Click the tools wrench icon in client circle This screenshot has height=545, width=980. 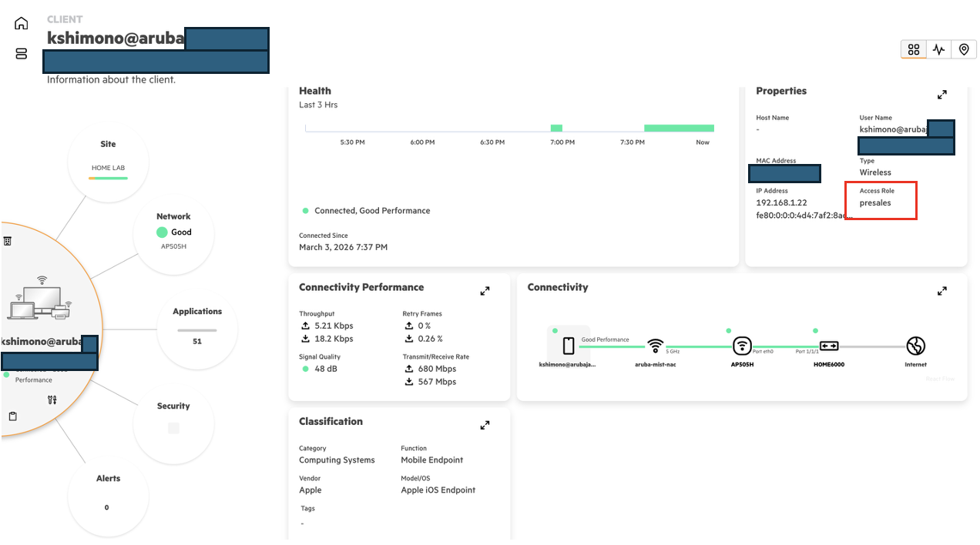(x=52, y=400)
